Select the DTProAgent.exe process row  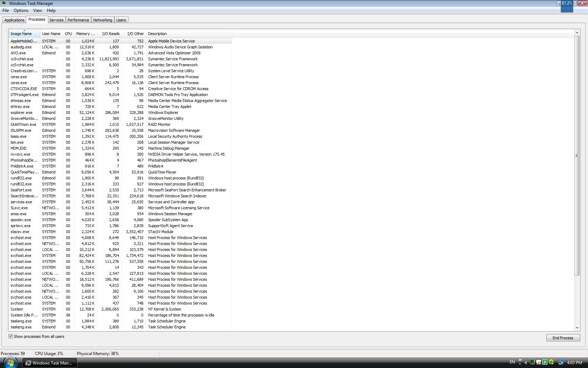point(120,95)
